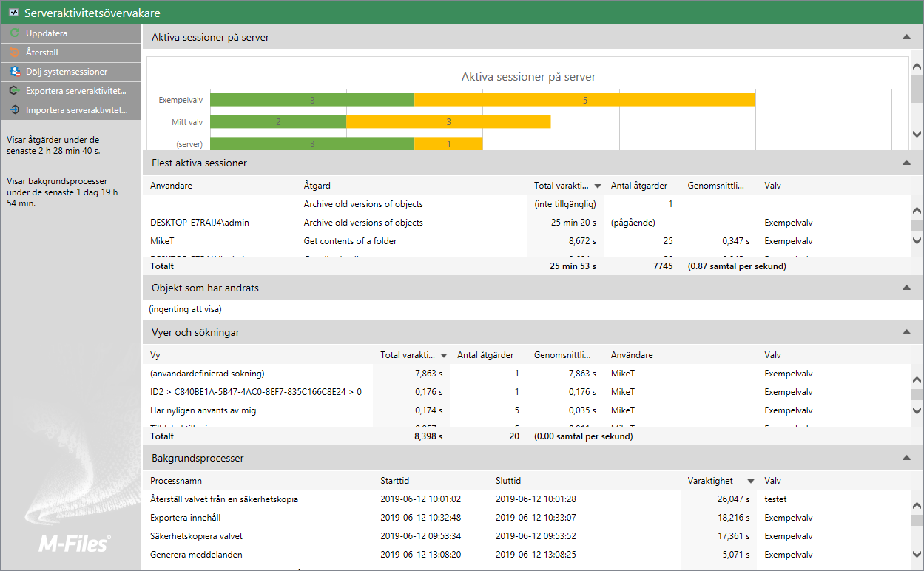
Task: Collapse the Objekt som har ändrats section
Action: pyautogui.click(x=906, y=288)
